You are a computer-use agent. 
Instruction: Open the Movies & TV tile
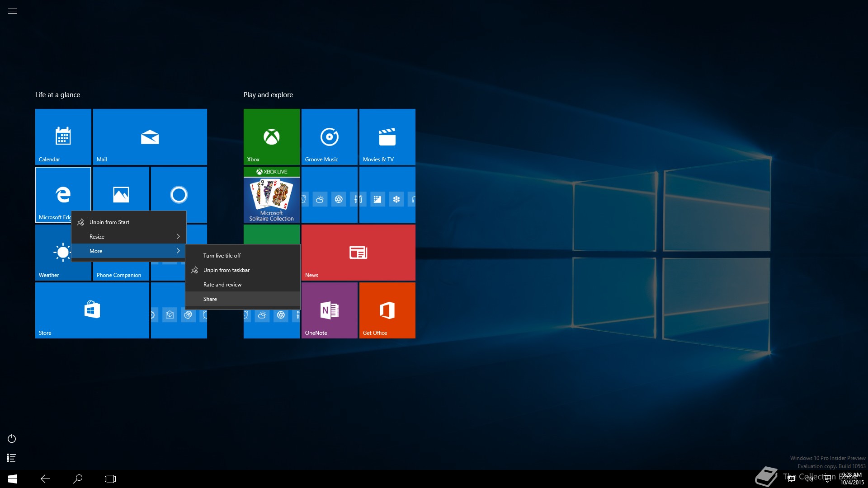387,137
